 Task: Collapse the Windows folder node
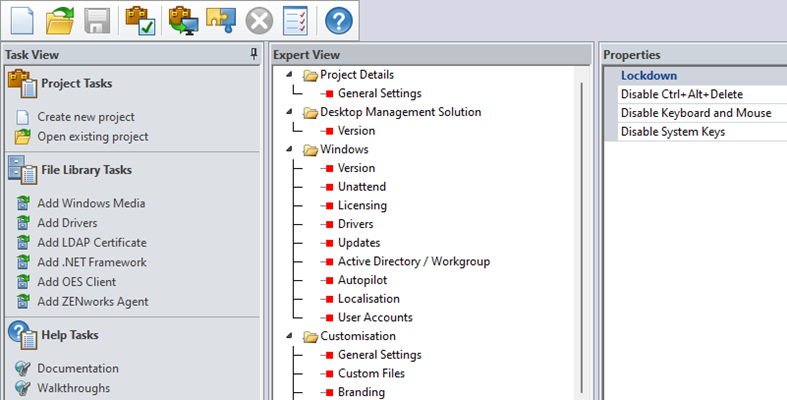(290, 149)
